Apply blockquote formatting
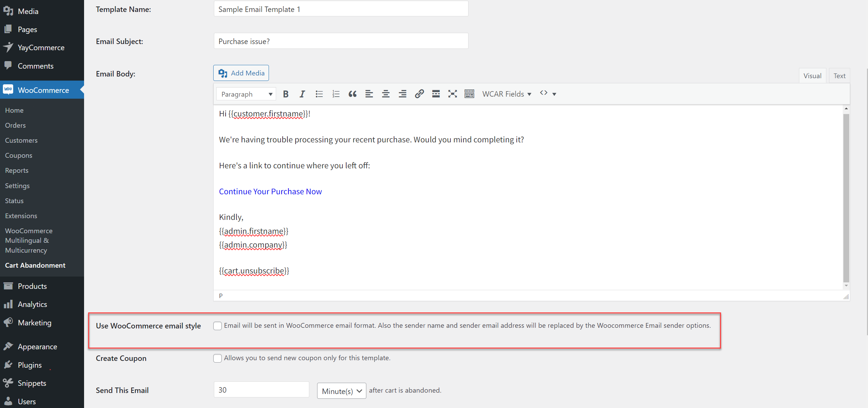 tap(352, 94)
